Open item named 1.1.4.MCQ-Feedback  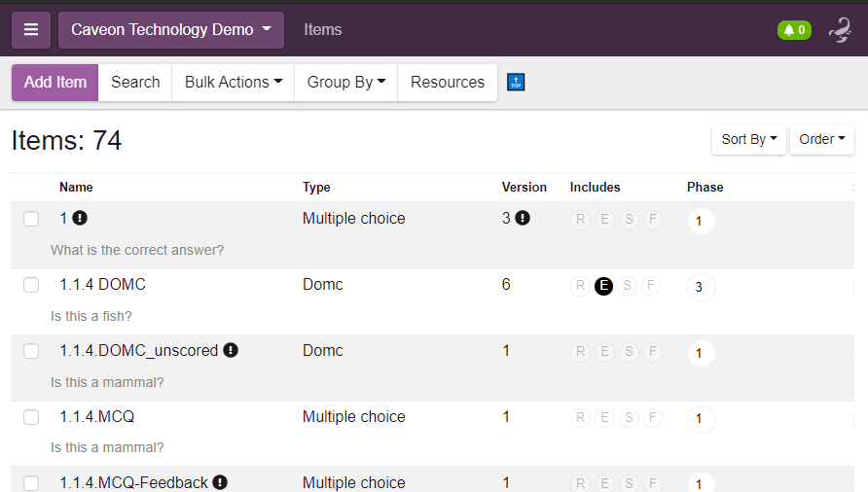[133, 482]
